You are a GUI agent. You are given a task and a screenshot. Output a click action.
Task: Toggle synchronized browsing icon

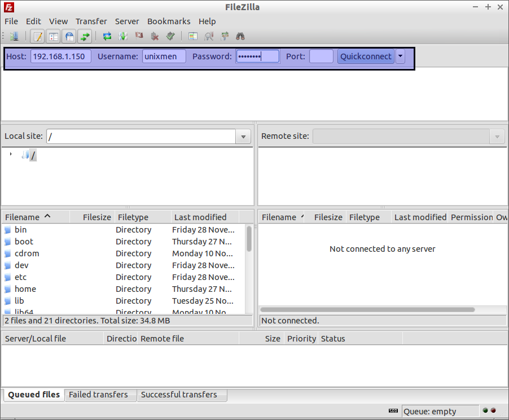(225, 36)
